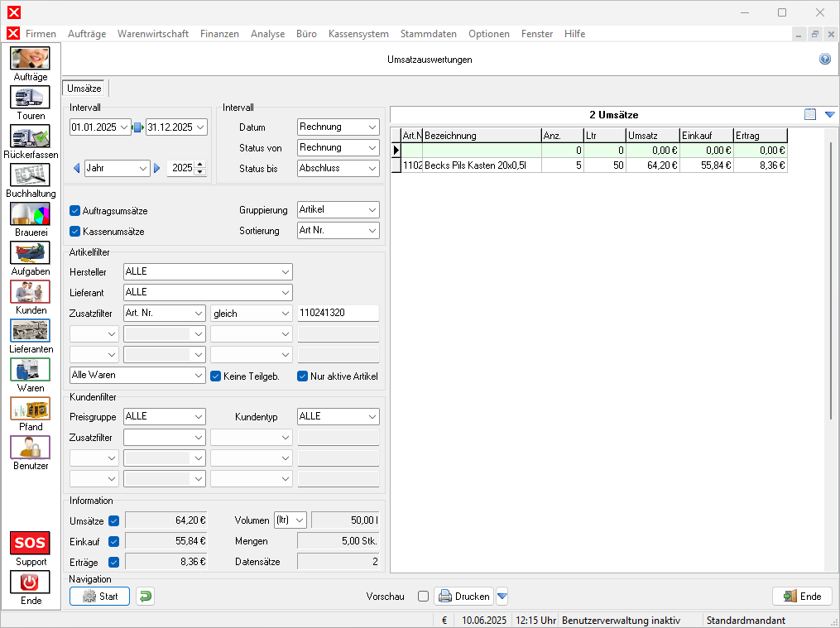Open the Pfand sidebar icon

coord(30,409)
